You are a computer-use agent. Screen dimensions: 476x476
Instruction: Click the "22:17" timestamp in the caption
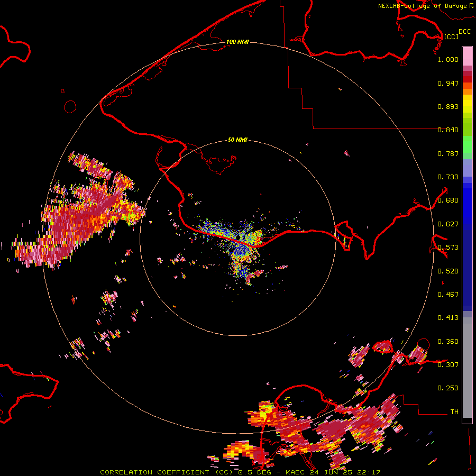(369, 472)
